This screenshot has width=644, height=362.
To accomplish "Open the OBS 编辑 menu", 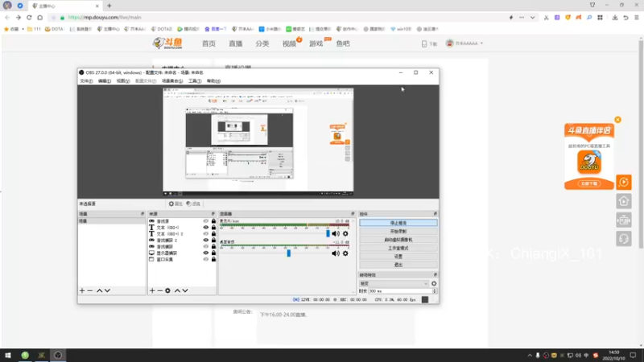I will 105,81.
